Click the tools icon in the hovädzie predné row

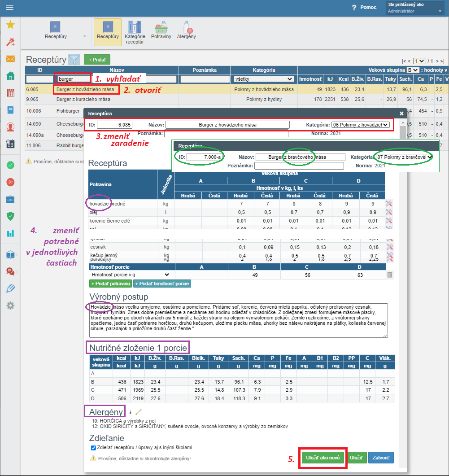coord(389,204)
